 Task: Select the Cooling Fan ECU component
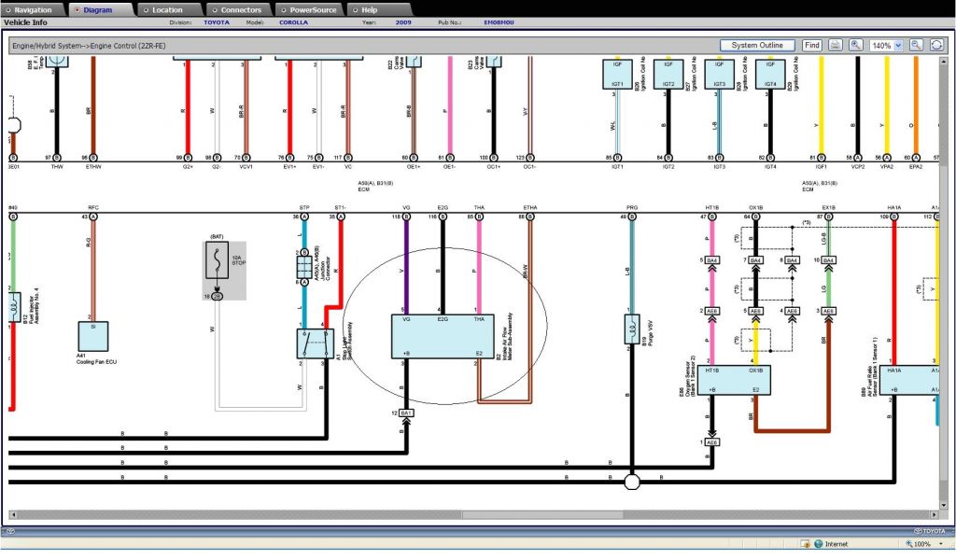92,338
